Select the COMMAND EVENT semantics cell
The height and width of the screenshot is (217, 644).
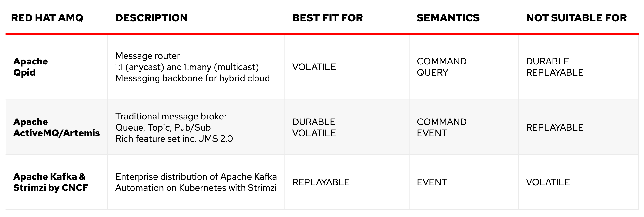(x=442, y=127)
